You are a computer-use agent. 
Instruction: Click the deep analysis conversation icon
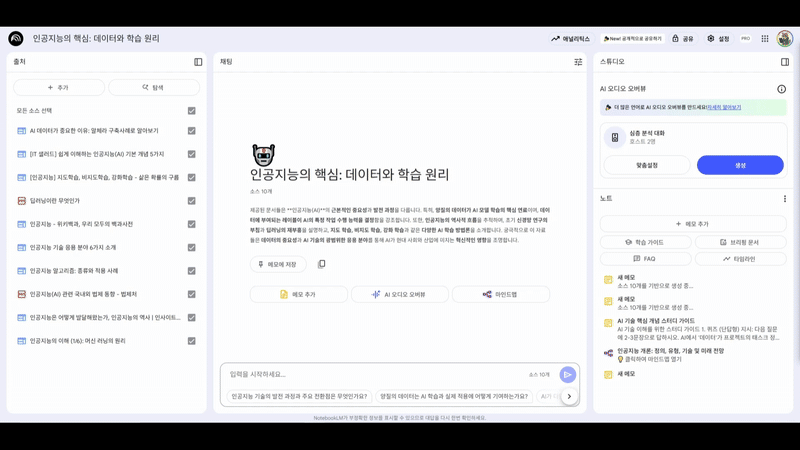tap(615, 137)
